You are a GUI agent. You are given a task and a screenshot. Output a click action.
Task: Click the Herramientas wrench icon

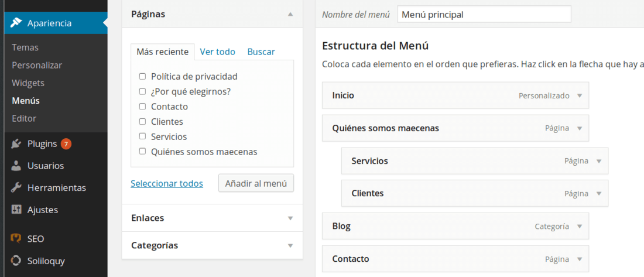click(x=16, y=188)
